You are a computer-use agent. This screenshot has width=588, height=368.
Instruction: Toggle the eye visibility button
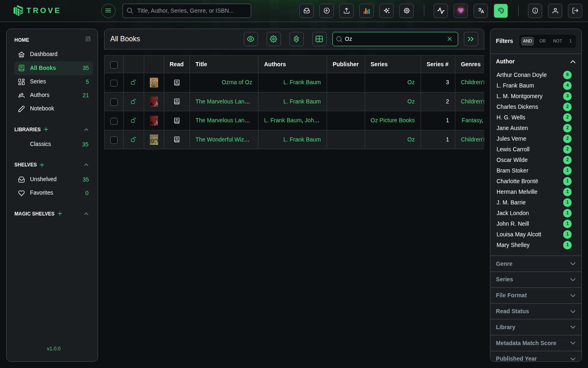click(251, 39)
